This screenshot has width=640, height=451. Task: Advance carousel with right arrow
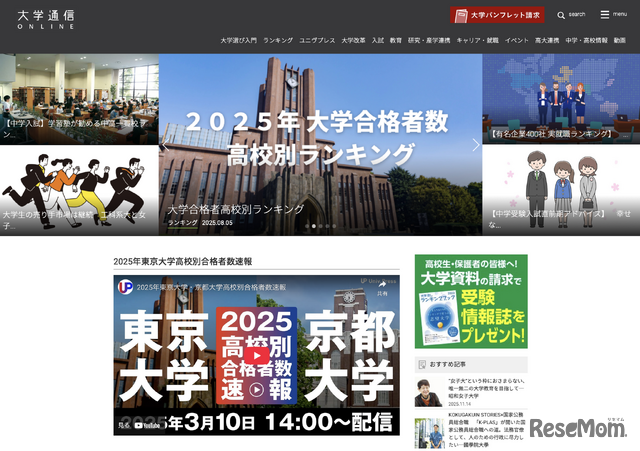476,145
